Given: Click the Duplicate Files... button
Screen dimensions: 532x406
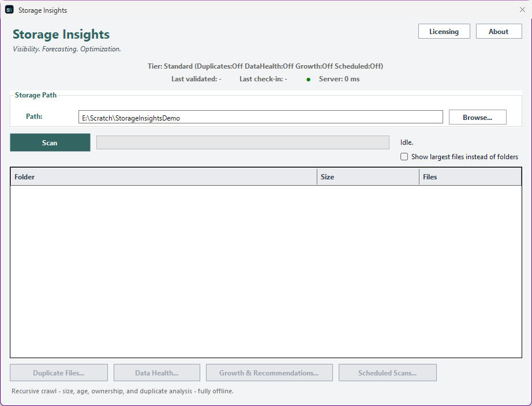Looking at the screenshot, I should click(x=59, y=373).
